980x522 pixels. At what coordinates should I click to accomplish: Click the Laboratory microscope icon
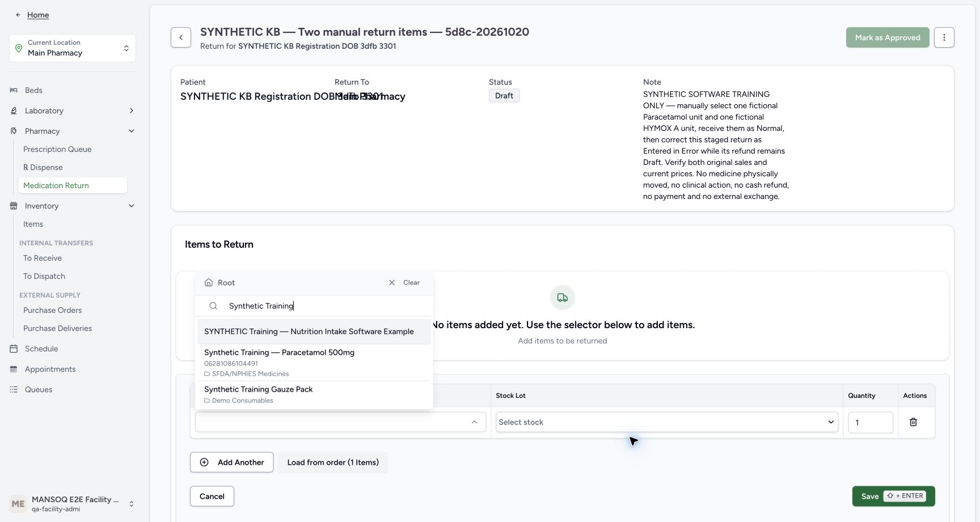tap(14, 111)
